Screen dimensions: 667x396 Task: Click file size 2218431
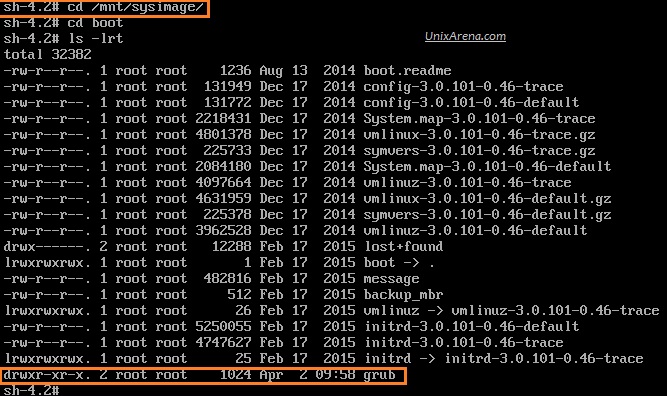pos(223,119)
